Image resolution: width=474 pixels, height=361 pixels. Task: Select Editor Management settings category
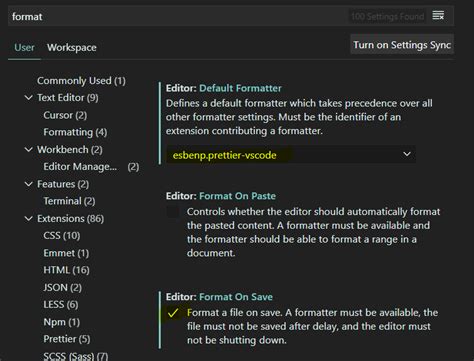[91, 167]
